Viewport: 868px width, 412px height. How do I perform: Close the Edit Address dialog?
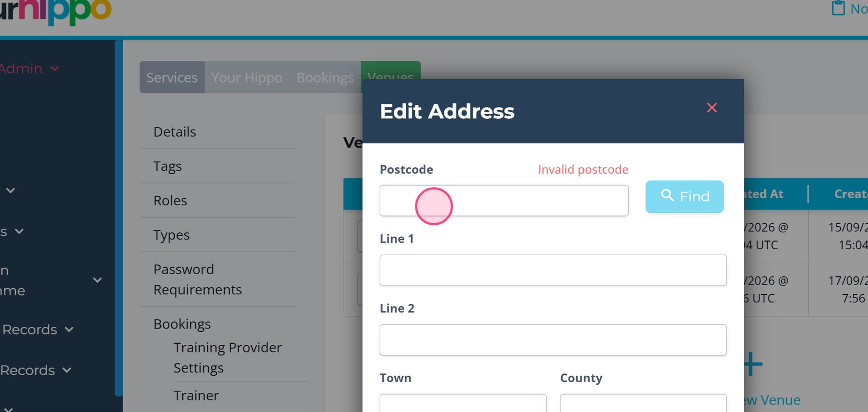[712, 107]
